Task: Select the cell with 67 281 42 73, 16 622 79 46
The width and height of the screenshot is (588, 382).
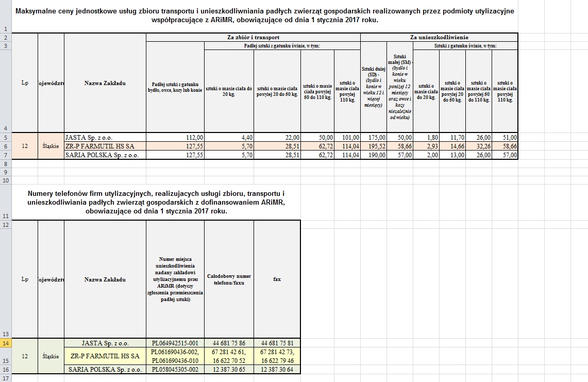Action: coord(277,356)
